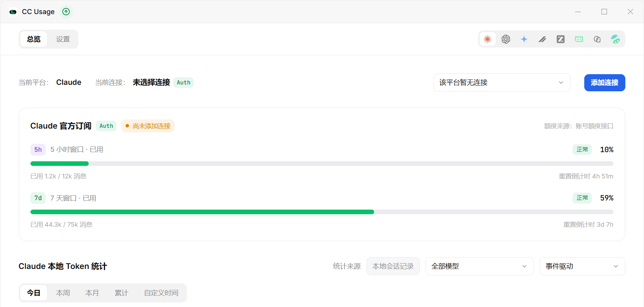Click the 添加连接 button

[605, 83]
